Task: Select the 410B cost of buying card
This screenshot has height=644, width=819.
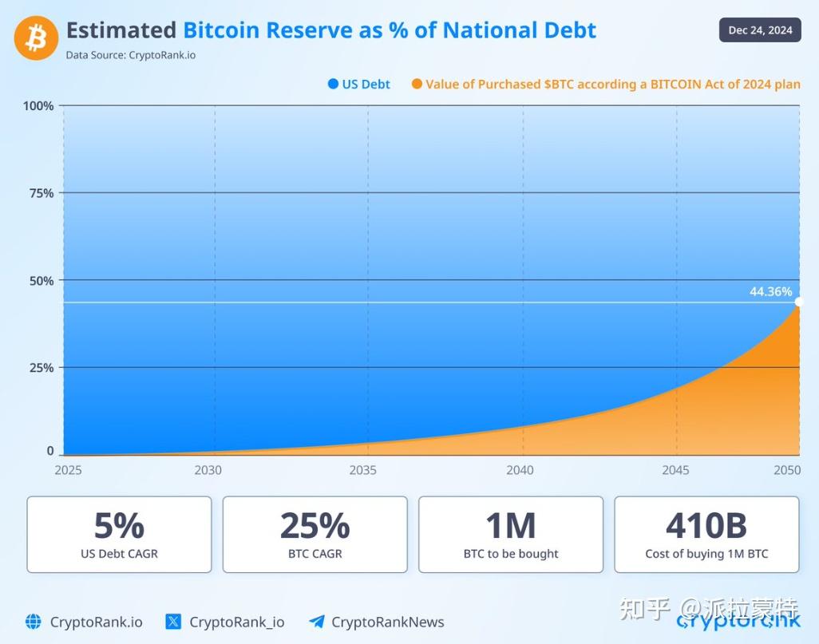Action: 706,534
